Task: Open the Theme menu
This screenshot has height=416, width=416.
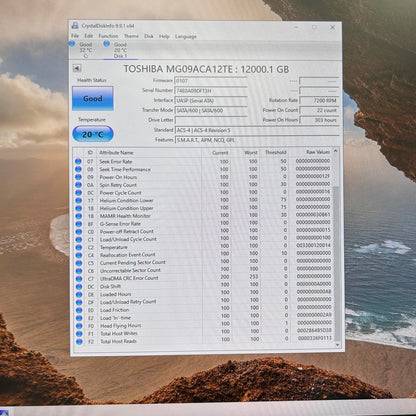Action: (131, 36)
